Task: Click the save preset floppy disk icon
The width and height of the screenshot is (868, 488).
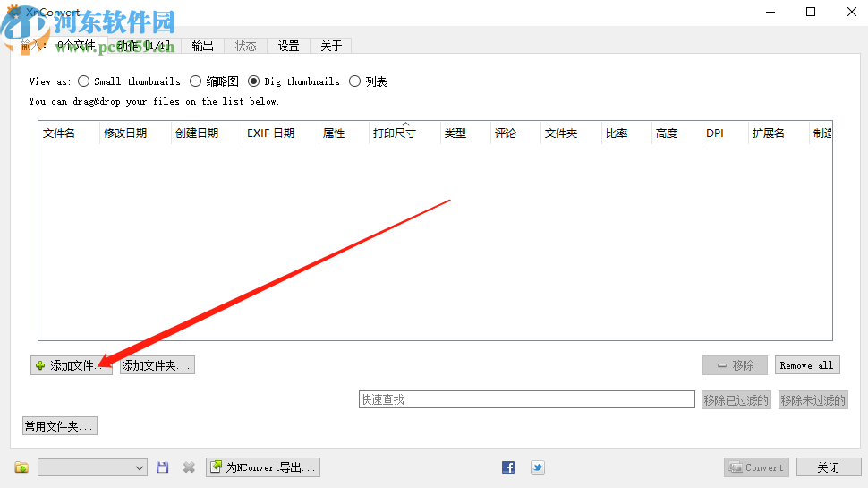Action: click(x=162, y=467)
